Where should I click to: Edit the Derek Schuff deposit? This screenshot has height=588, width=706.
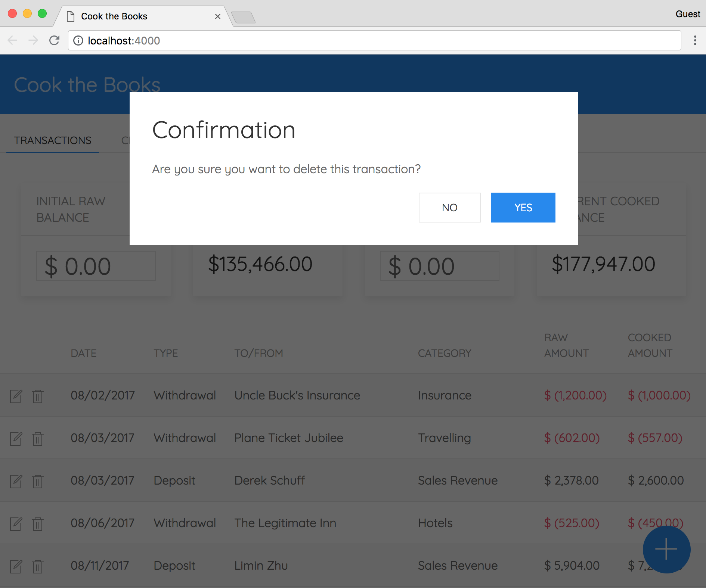pos(16,481)
